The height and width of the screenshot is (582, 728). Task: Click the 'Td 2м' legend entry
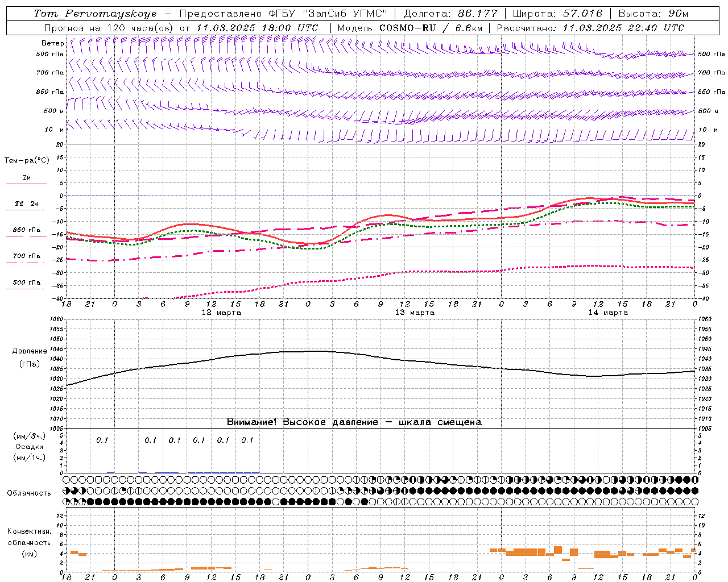pos(26,203)
